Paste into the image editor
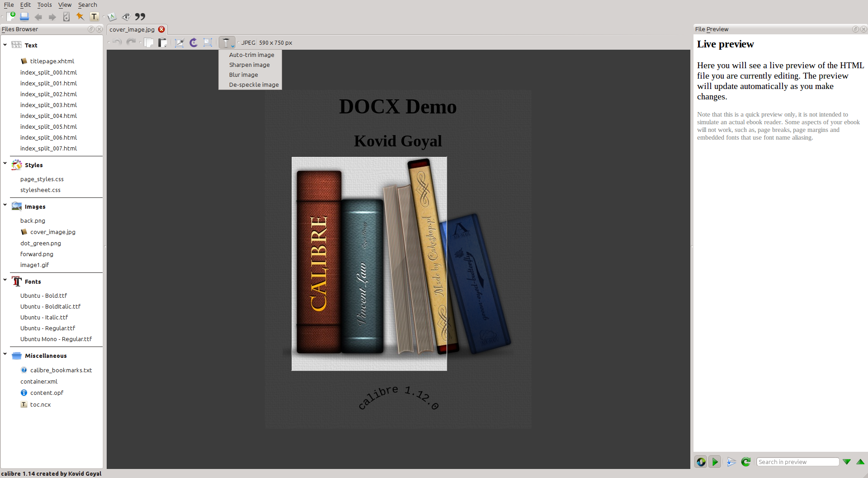The width and height of the screenshot is (868, 478). (x=163, y=42)
